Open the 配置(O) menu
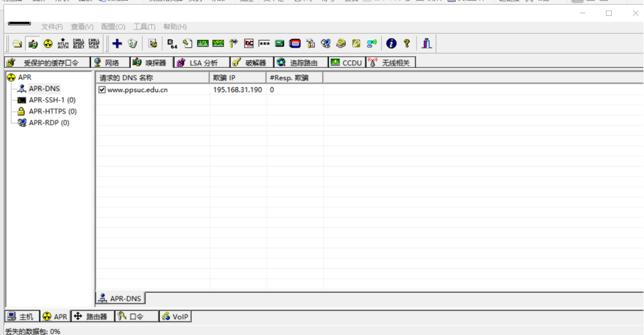This screenshot has width=644, height=335. tap(113, 27)
